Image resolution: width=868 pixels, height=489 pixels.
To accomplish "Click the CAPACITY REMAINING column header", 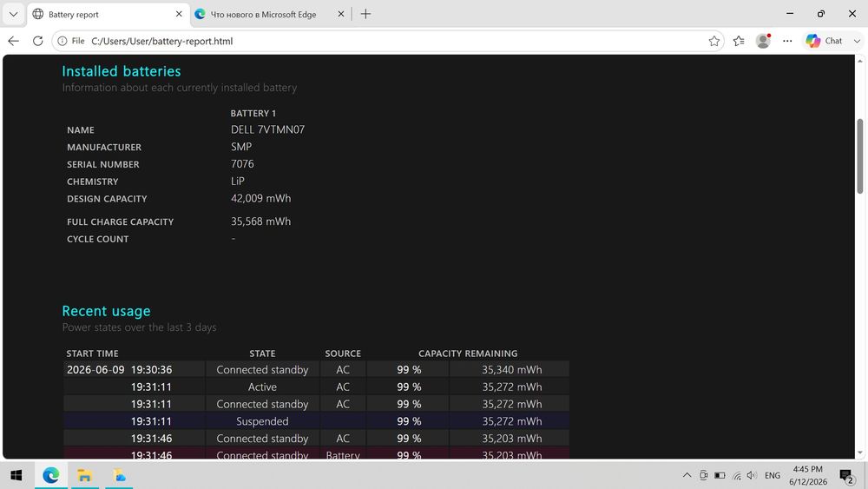I will tap(468, 354).
